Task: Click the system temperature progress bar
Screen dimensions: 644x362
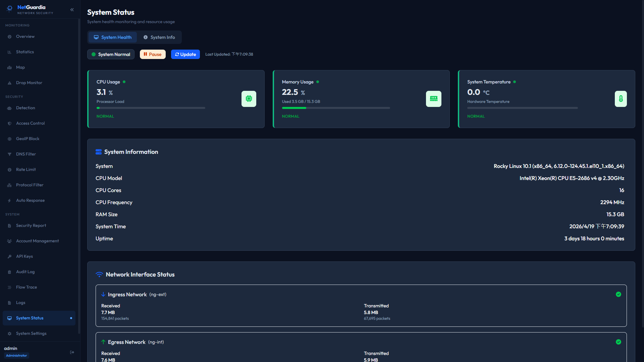Action: (523, 108)
